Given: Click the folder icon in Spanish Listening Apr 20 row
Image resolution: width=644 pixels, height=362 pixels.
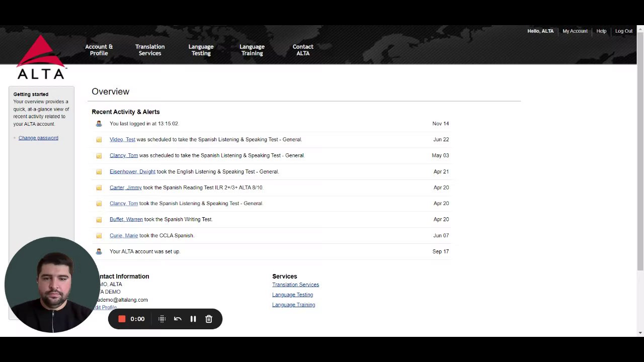Looking at the screenshot, I should click(x=99, y=204).
